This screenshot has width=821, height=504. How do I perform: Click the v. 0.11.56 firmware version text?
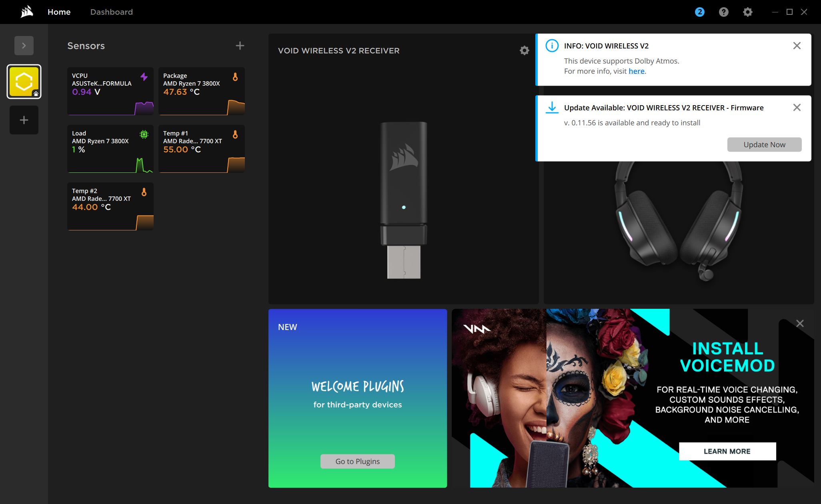[x=632, y=123]
